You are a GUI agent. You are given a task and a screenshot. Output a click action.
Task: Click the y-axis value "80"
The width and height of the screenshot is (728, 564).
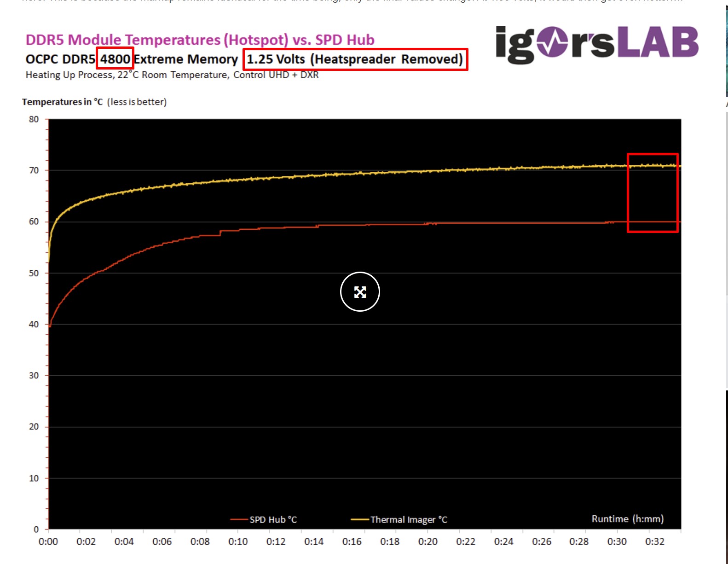pos(34,119)
